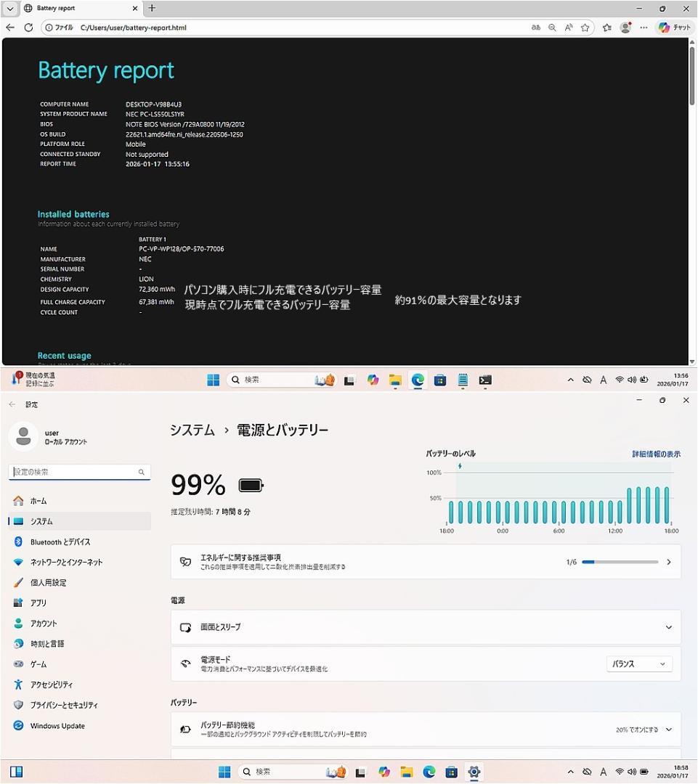The width and height of the screenshot is (698, 784).
Task: Expand the バッテリー節約機能 section
Action: click(669, 730)
